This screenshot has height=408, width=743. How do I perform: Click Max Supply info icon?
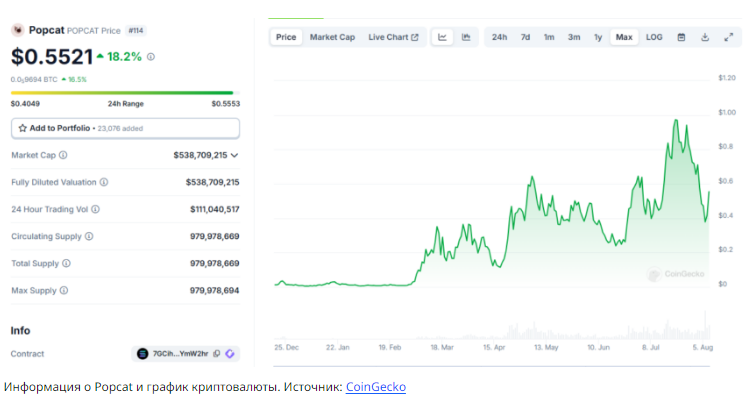point(63,290)
